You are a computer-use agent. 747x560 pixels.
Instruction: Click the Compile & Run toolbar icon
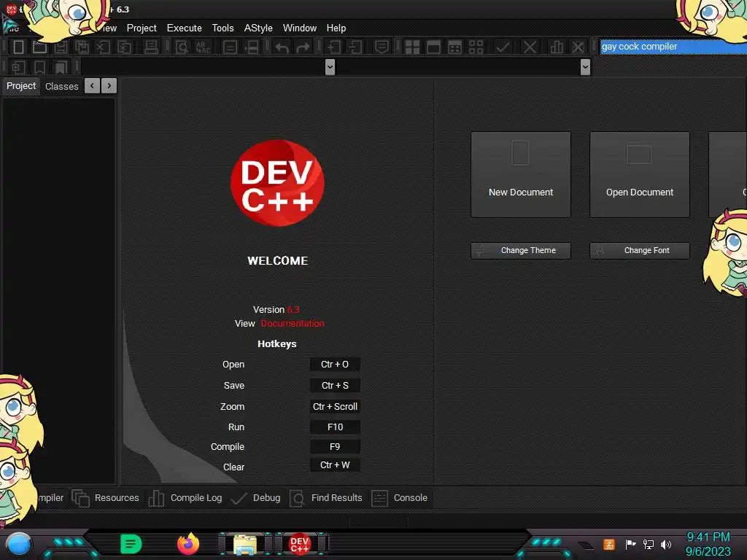(x=455, y=47)
